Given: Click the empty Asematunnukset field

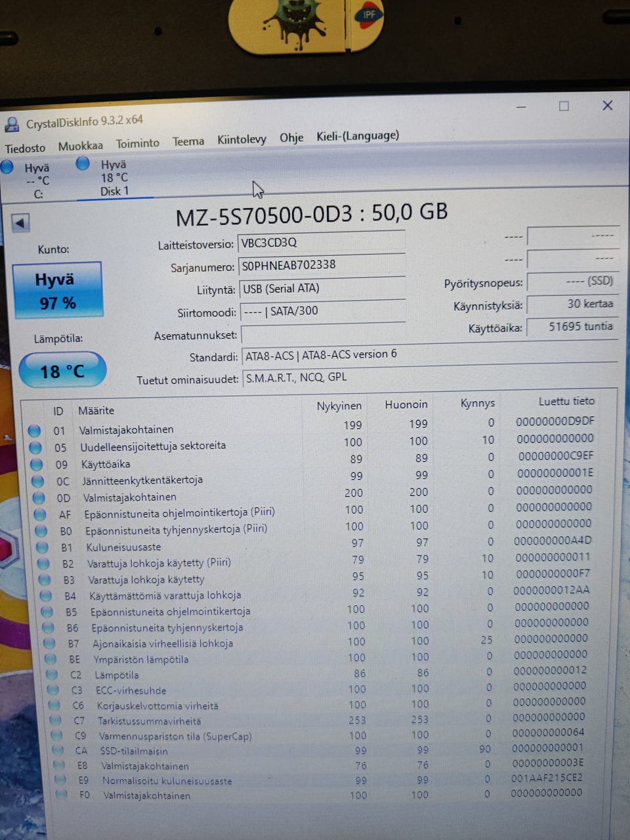Looking at the screenshot, I should pyautogui.click(x=324, y=333).
